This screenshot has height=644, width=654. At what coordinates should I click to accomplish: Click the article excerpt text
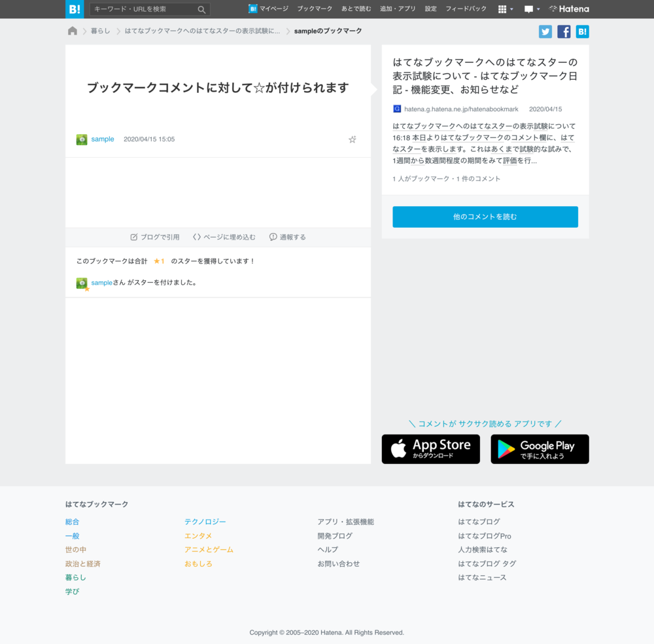484,143
